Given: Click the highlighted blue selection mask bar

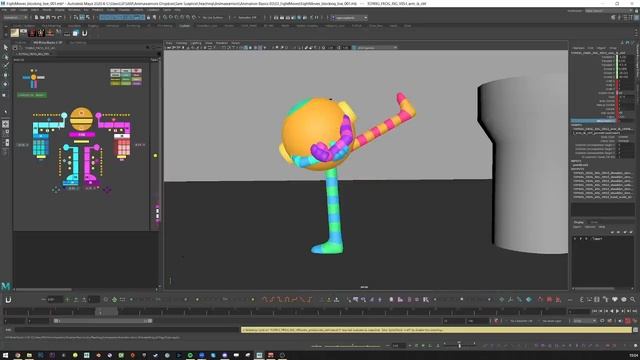Looking at the screenshot, I should (122, 18).
